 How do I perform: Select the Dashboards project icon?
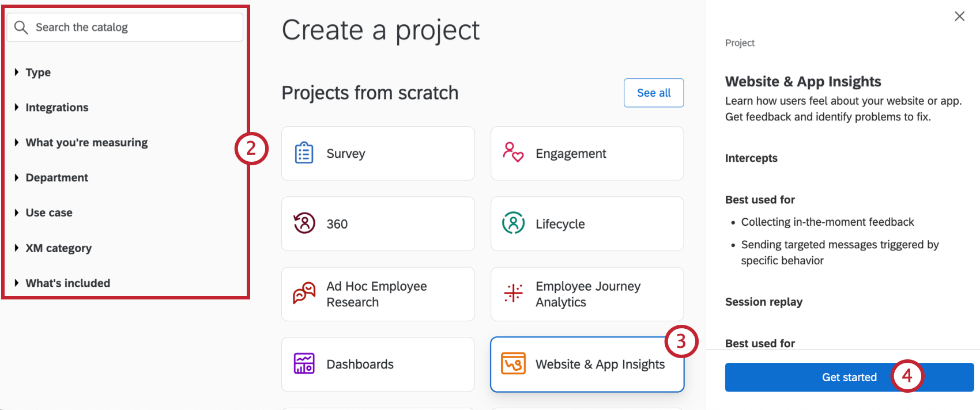(303, 364)
